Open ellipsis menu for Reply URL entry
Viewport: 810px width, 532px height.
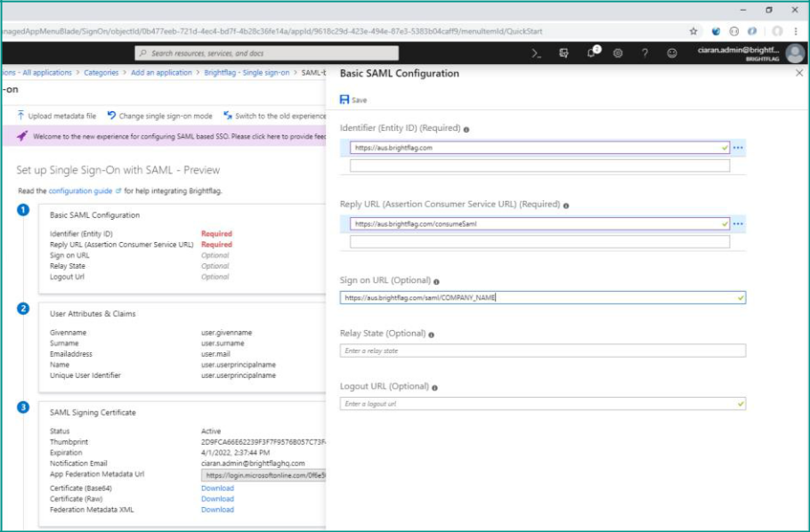coord(738,224)
